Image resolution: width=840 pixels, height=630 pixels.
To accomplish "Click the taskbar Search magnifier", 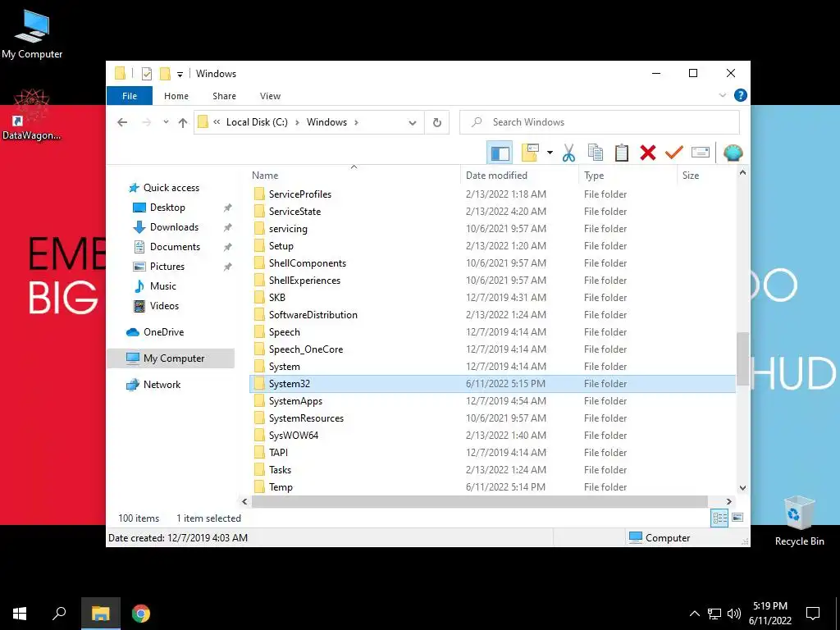I will tap(59, 614).
